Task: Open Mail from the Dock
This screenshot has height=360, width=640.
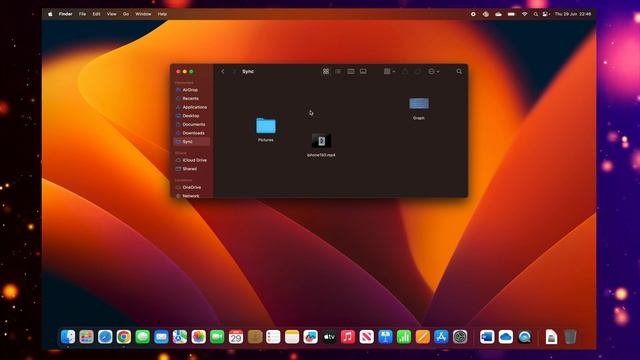Action: (161, 337)
